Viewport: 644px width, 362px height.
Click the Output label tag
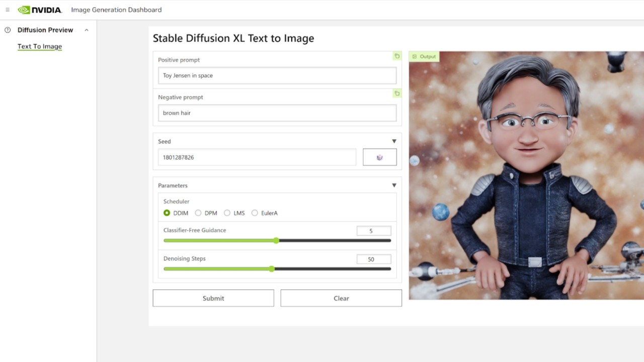[424, 56]
